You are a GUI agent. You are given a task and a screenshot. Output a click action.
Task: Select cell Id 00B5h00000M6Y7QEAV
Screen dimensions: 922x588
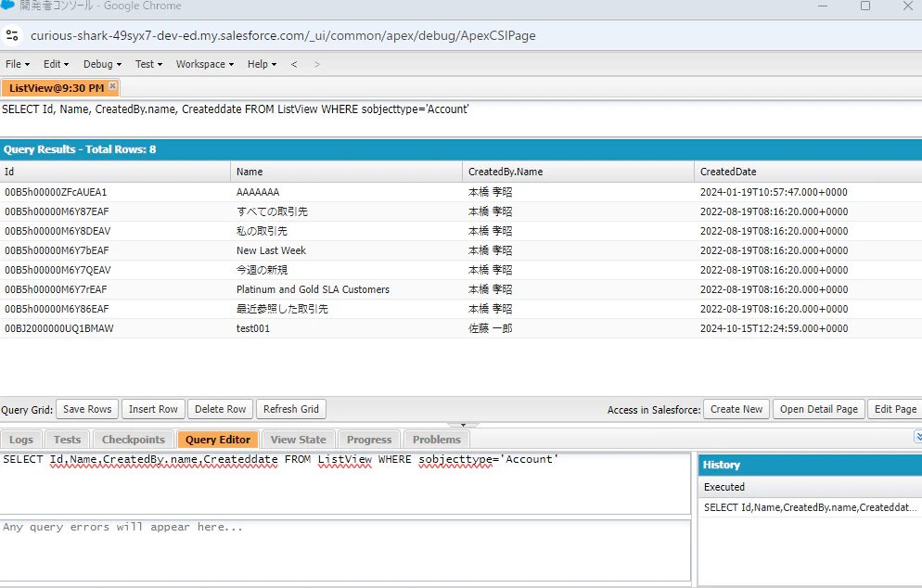115,270
